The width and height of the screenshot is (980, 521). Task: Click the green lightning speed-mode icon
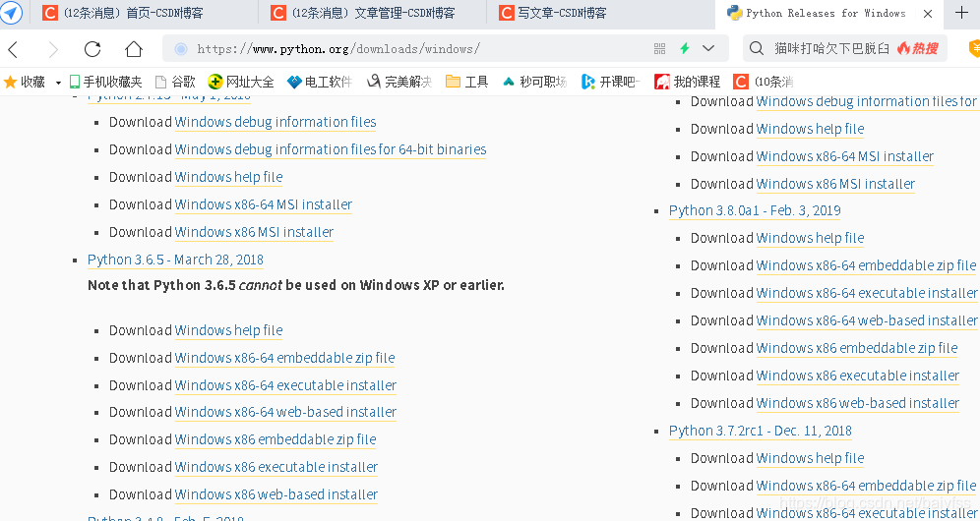(x=685, y=49)
